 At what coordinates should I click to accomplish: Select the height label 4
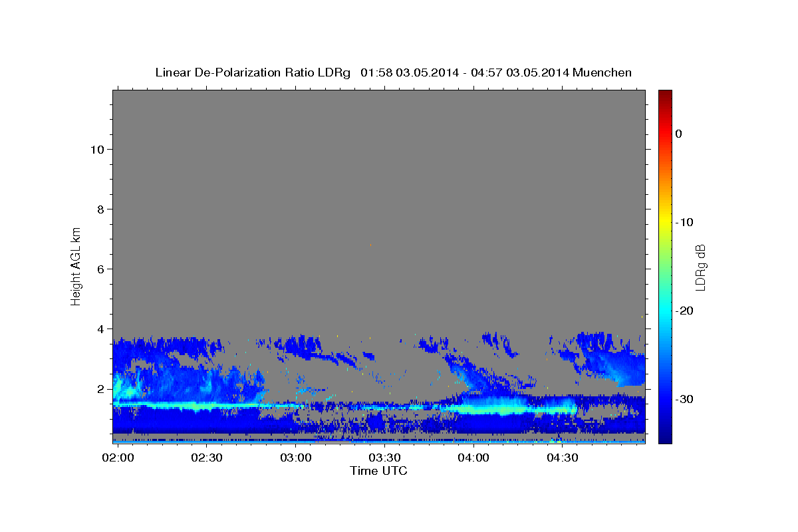(x=100, y=329)
